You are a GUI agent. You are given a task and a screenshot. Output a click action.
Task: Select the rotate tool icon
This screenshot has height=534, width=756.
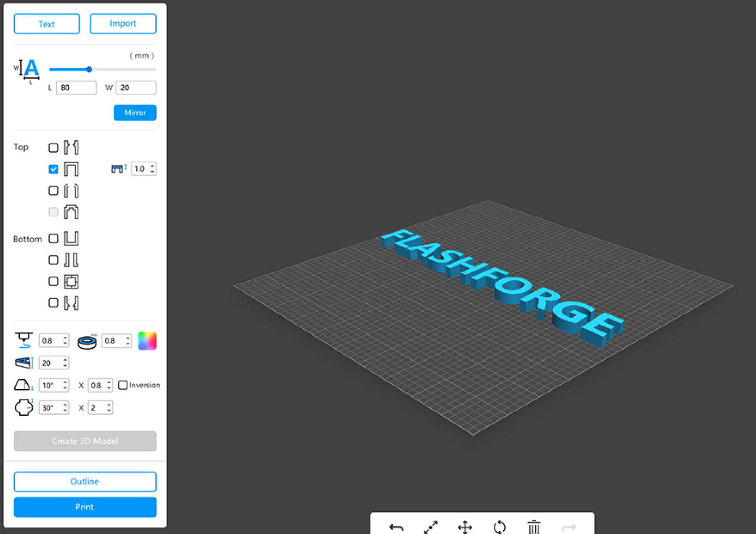(500, 527)
